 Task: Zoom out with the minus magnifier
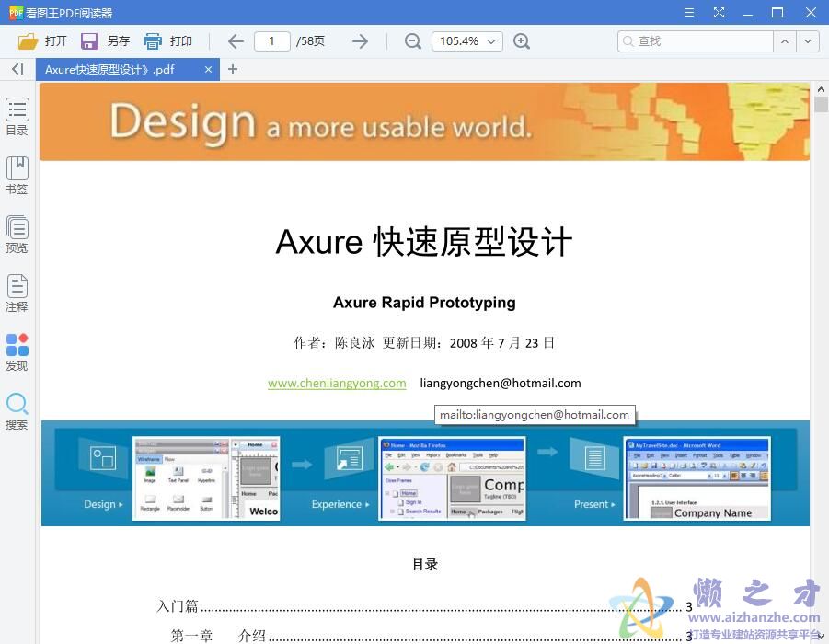click(x=412, y=41)
